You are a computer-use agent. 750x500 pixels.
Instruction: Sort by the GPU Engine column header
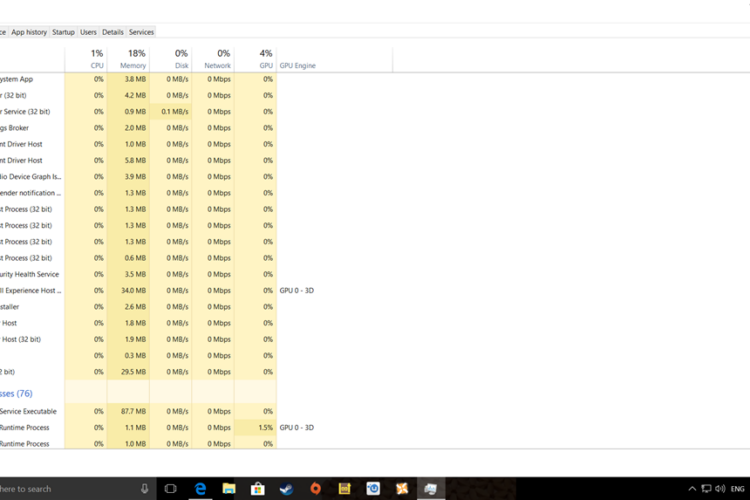pyautogui.click(x=298, y=66)
